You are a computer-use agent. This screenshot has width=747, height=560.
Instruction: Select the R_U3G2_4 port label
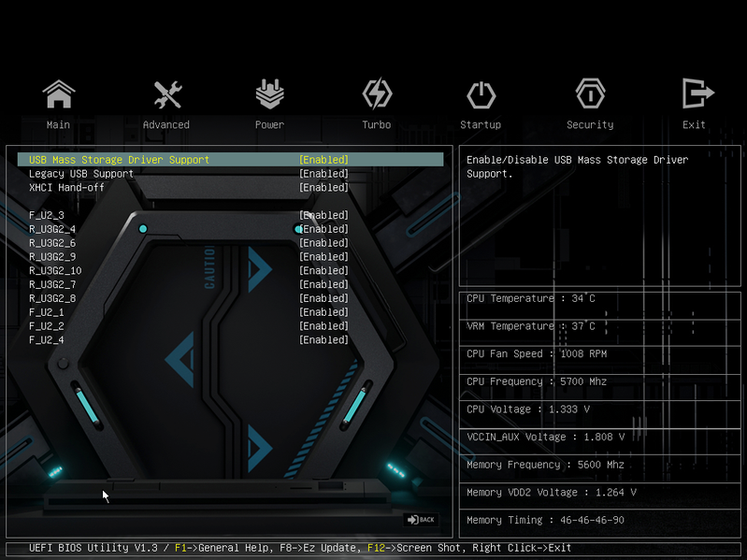(52, 229)
